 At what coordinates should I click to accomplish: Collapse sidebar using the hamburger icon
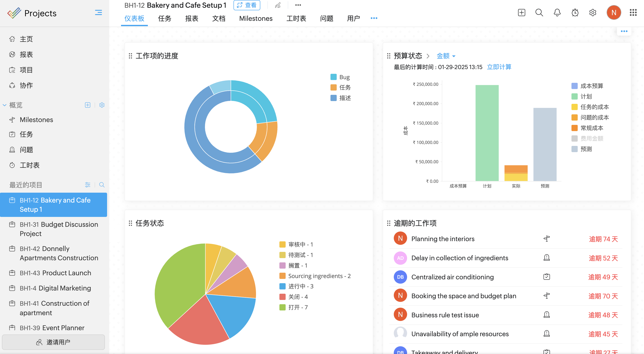pyautogui.click(x=98, y=13)
